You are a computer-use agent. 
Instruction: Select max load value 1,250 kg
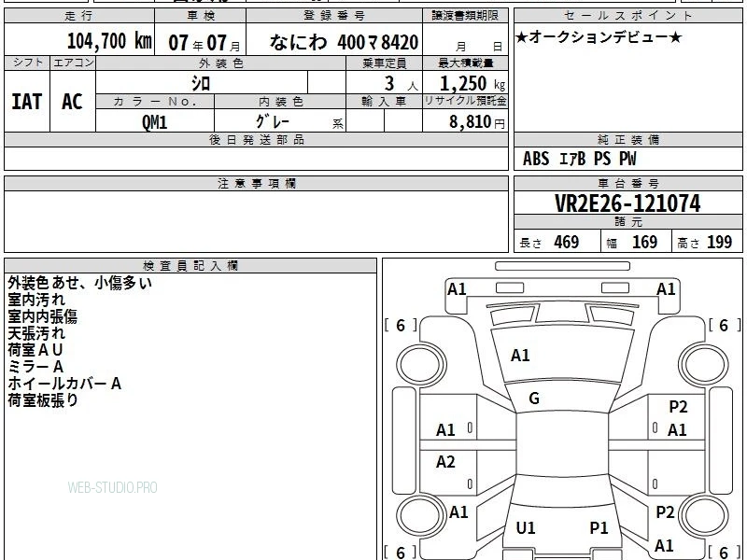472,84
